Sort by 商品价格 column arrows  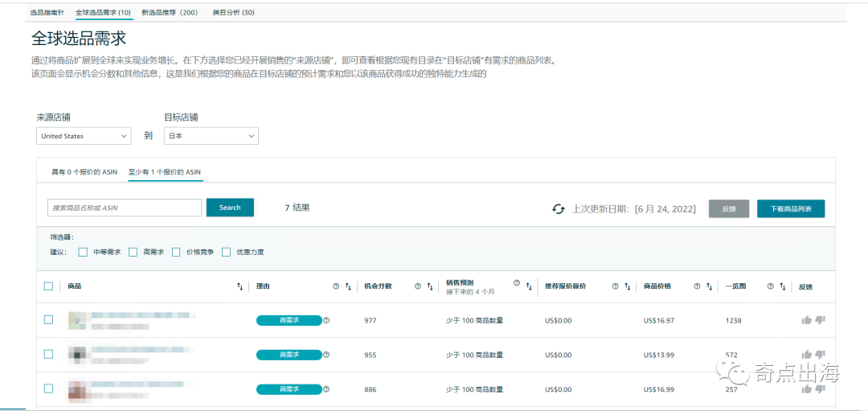(x=709, y=286)
